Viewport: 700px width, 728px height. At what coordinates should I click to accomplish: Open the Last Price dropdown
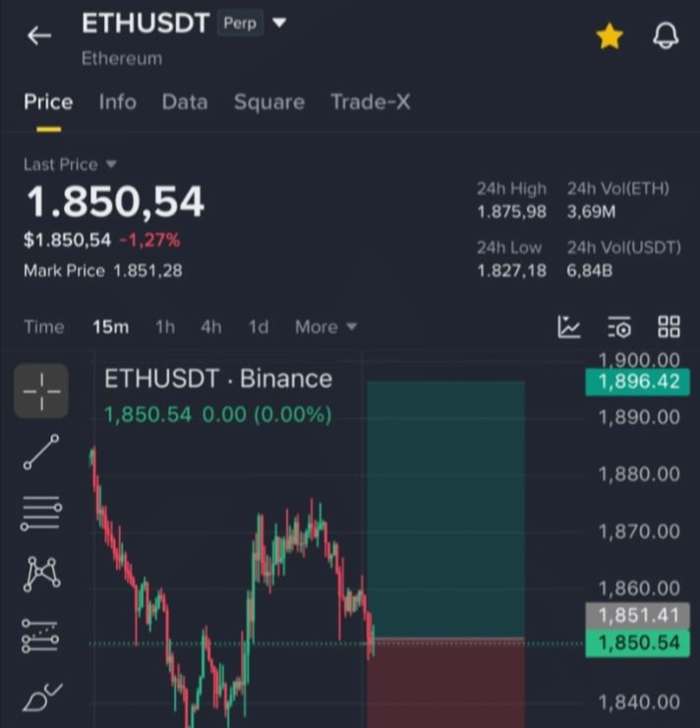70,164
